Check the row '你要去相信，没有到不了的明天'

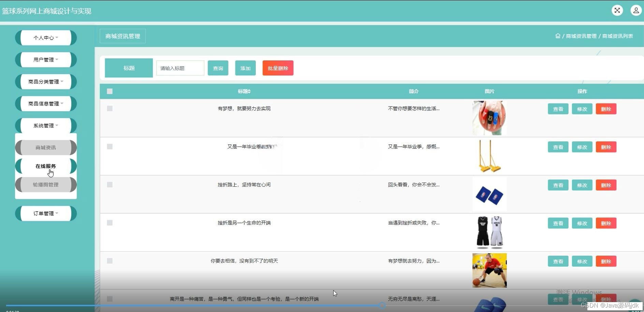tap(109, 261)
